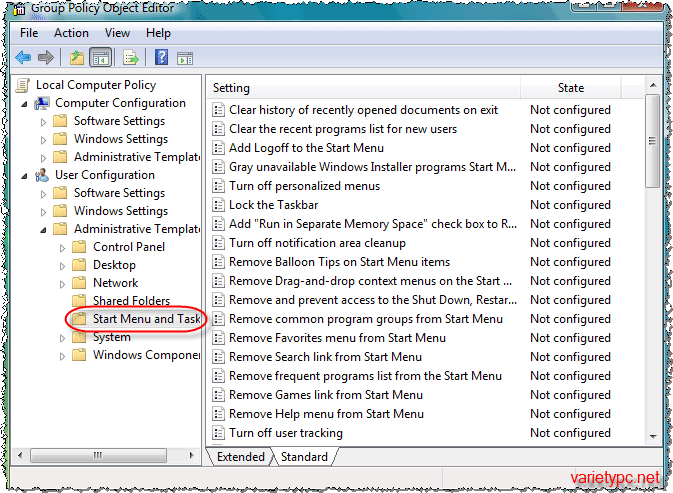Click the policy icon beside Turn off user tracking
673x493 pixels.
point(218,433)
